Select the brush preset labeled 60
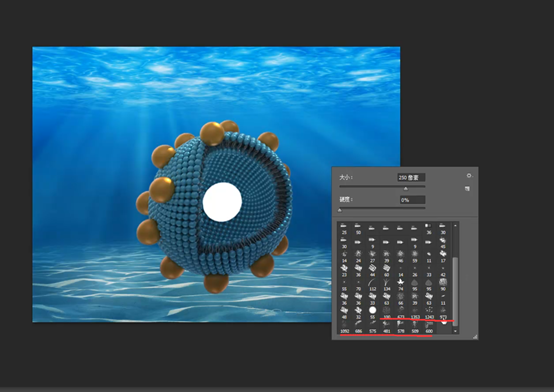Screen dimensions: 554x392 pyautogui.click(x=387, y=271)
